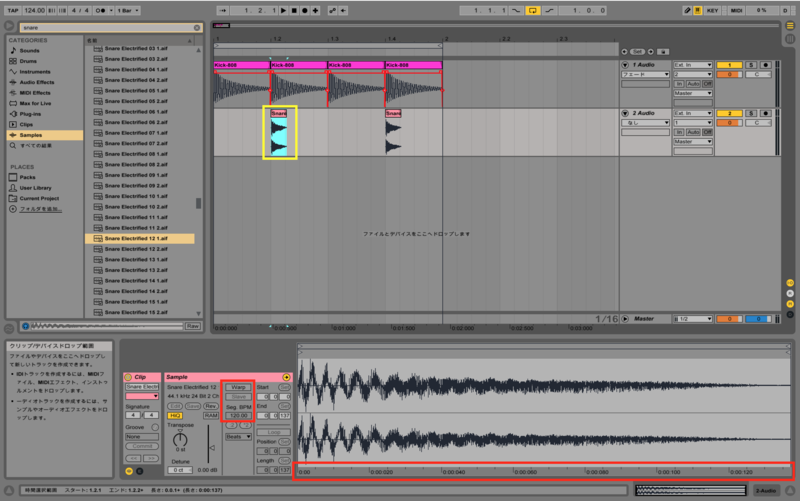800x501 pixels.
Task: Select the highlighted Snare clip on track 2
Action: coord(279,133)
